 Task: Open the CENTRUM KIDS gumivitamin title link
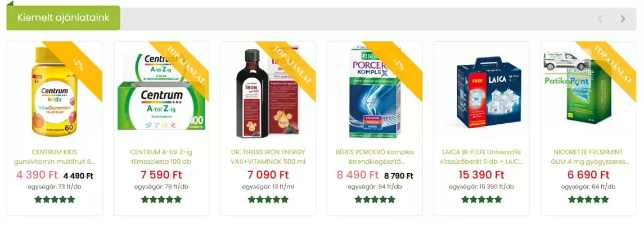[55, 157]
